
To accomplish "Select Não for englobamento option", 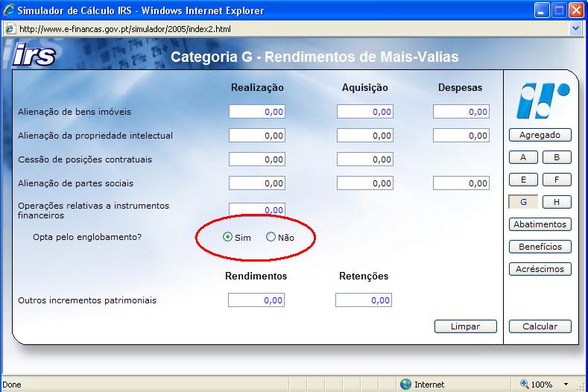I will coord(271,237).
